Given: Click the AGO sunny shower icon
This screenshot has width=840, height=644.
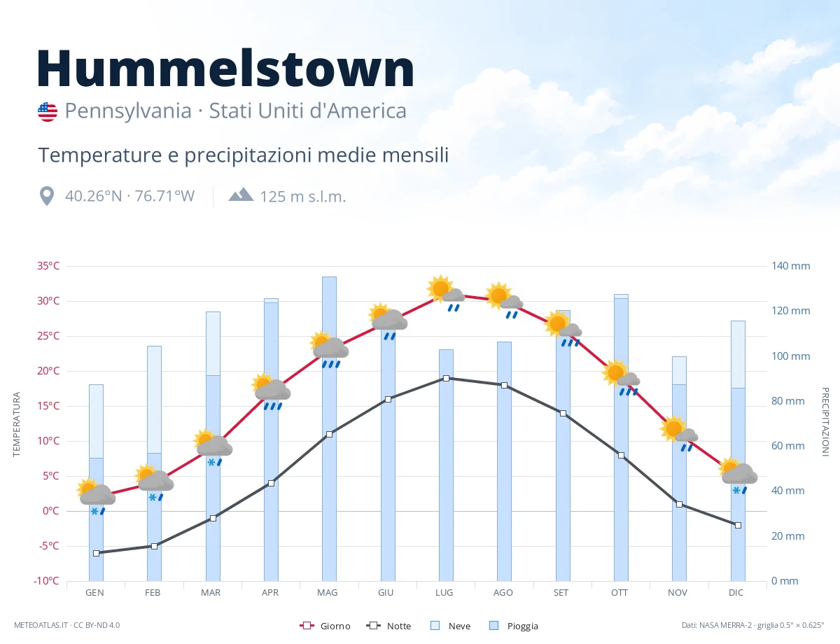Looking at the screenshot, I should (x=504, y=302).
